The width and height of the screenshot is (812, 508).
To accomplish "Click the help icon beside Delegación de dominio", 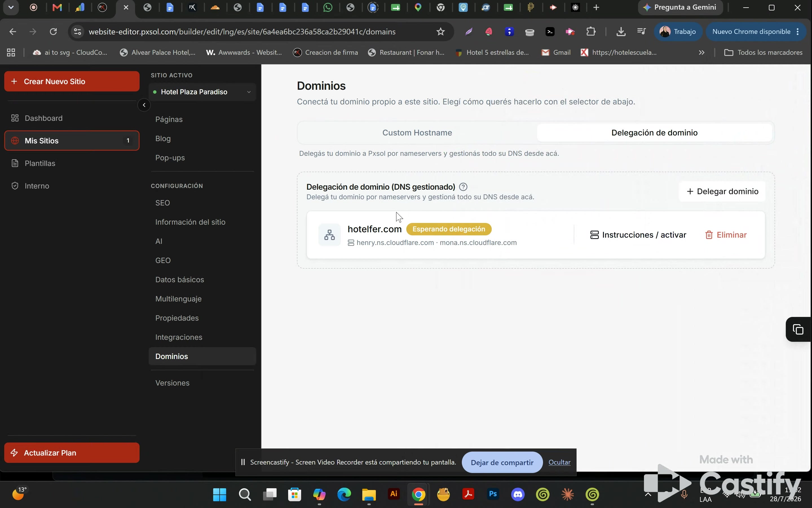I will pyautogui.click(x=463, y=187).
